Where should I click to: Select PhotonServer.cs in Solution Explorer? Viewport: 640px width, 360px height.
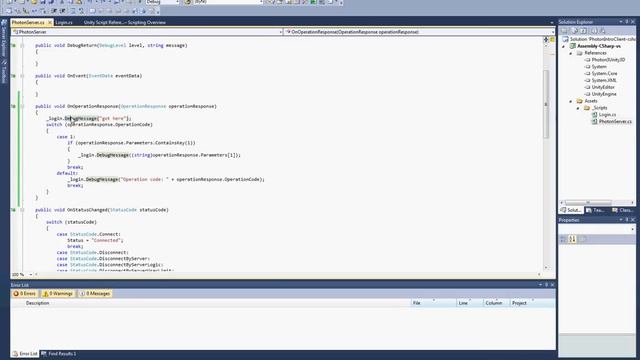[x=615, y=122]
